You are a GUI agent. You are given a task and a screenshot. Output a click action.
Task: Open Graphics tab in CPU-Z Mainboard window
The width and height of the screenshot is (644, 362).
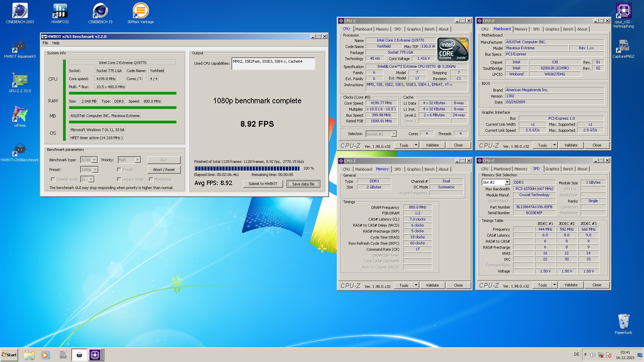point(552,29)
